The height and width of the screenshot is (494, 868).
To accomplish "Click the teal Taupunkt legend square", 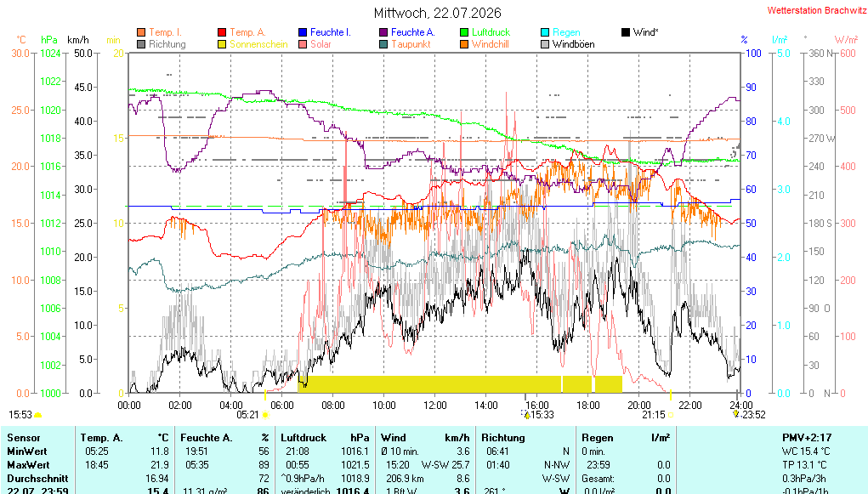I will click(x=383, y=44).
